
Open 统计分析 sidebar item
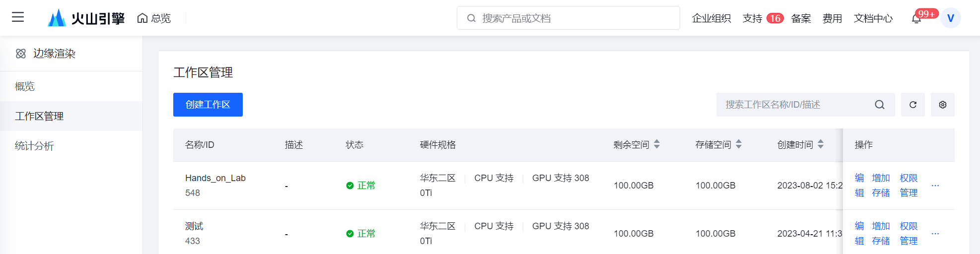point(34,146)
